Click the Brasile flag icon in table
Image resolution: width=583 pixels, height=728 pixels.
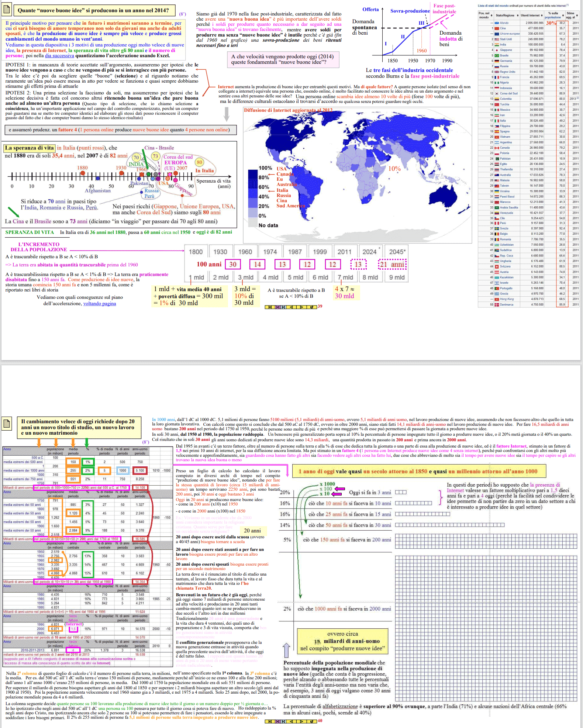point(497,55)
